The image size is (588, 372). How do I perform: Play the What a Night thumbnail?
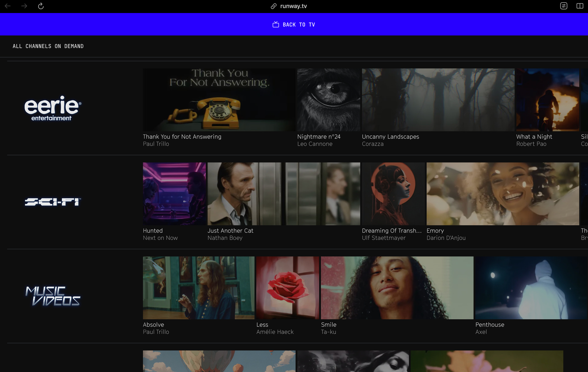(547, 100)
